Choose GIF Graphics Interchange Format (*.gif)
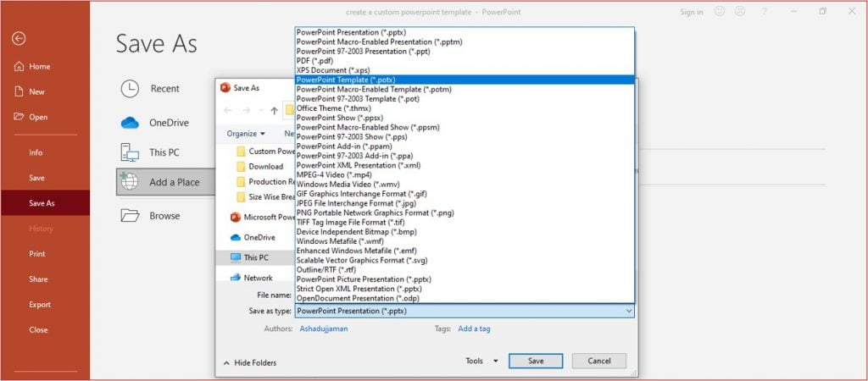 (465, 194)
